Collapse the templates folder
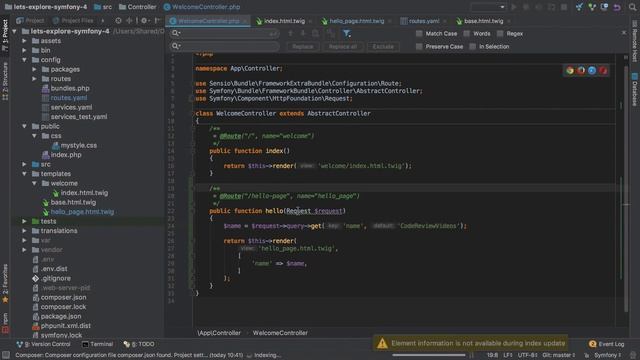 coord(24,174)
